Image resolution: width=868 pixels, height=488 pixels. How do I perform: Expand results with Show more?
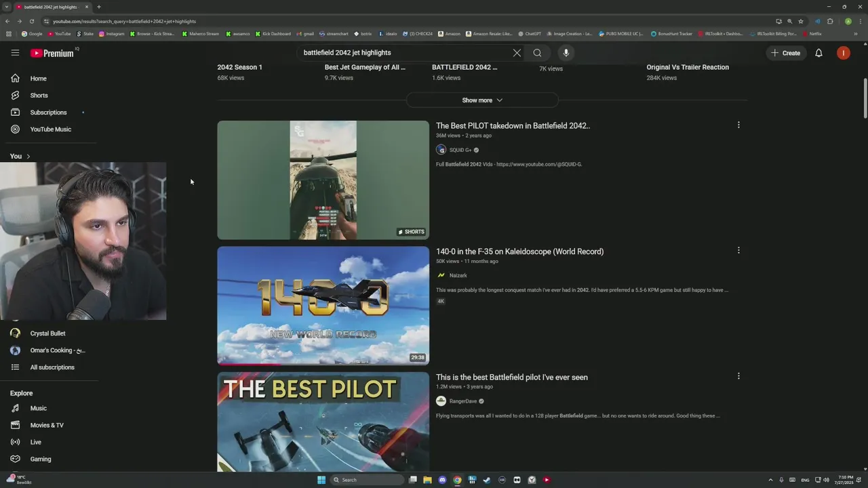pos(482,100)
